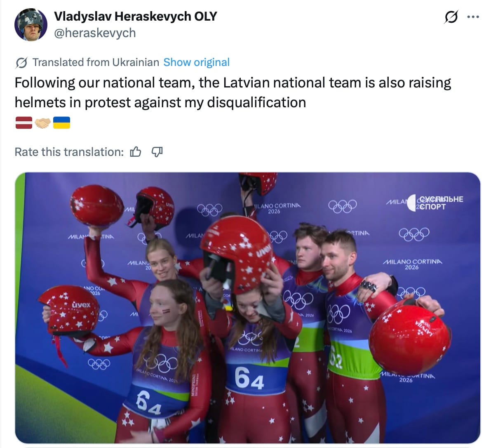Show original Ukrainian text
This screenshot has height=448, width=491.
click(x=196, y=62)
